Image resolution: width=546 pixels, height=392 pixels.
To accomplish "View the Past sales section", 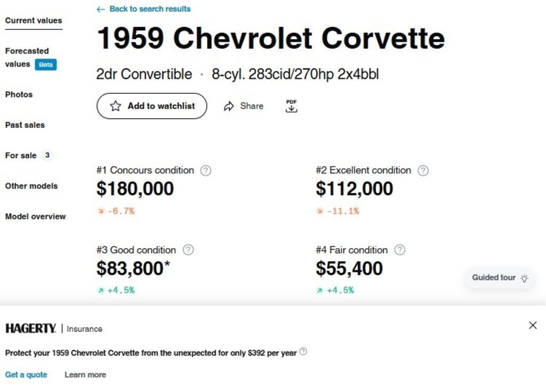I will [25, 125].
